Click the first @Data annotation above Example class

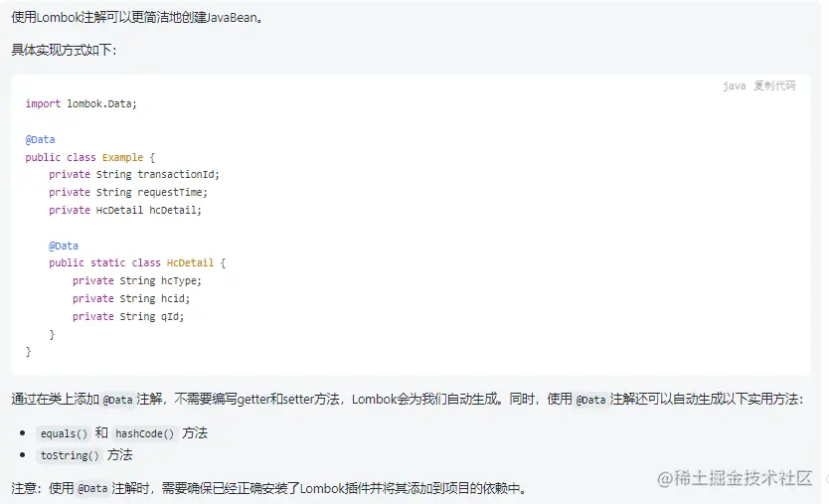(x=40, y=139)
